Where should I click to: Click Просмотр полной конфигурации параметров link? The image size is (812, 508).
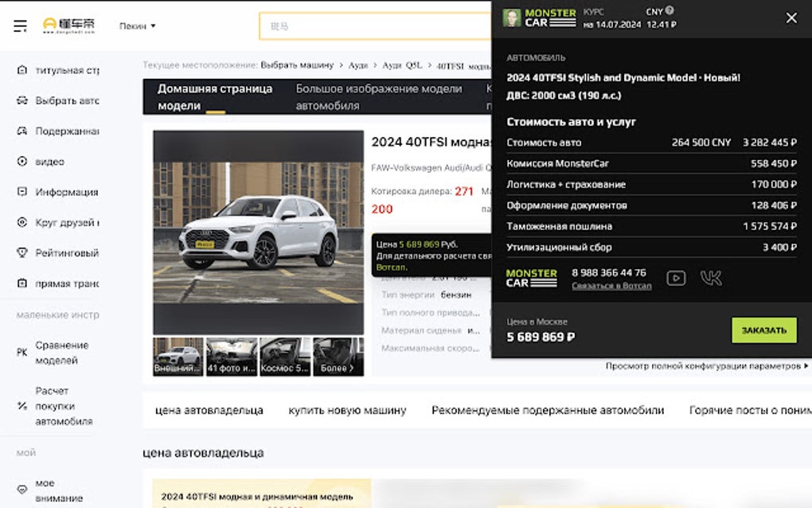click(x=706, y=366)
